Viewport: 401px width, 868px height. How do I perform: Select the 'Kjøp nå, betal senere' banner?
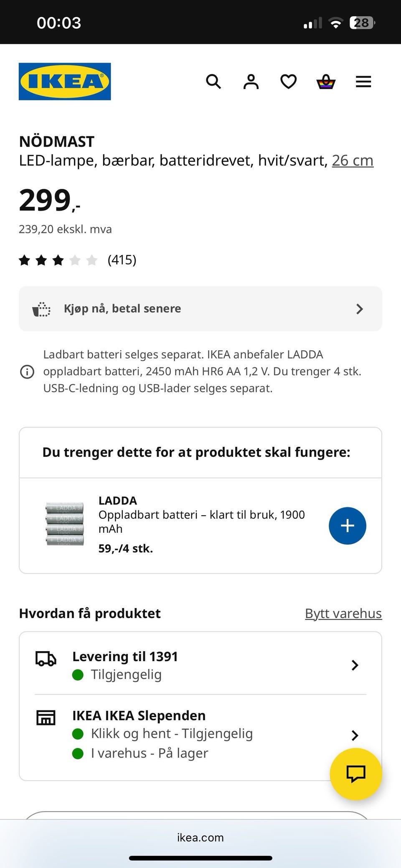click(200, 309)
